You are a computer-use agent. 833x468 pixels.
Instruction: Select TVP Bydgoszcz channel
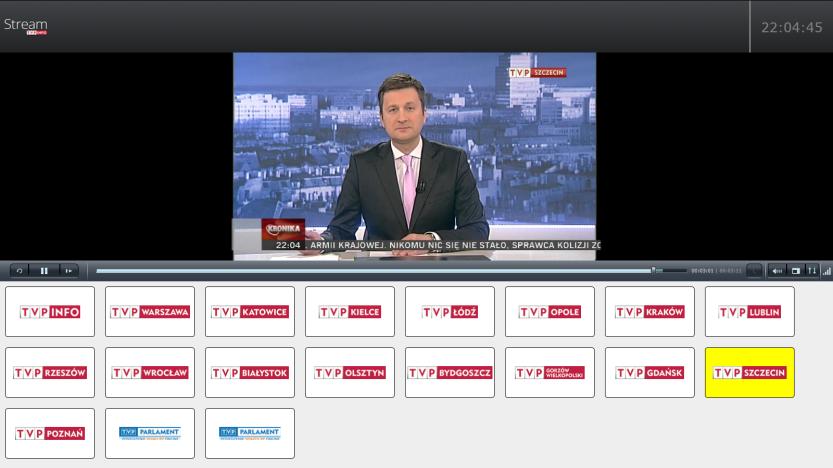pos(450,372)
